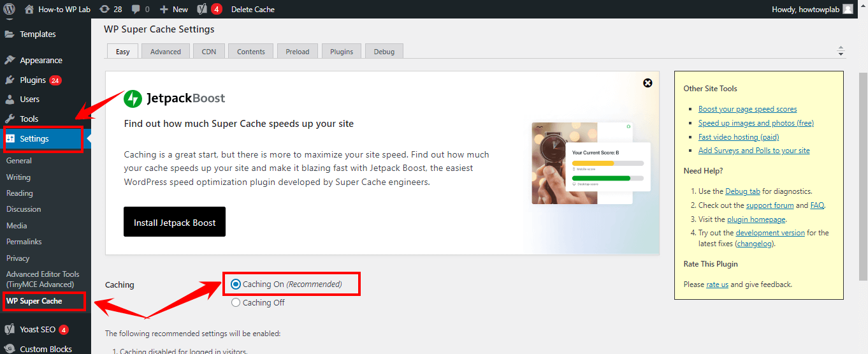Click Install Jetpack Boost button

(175, 223)
